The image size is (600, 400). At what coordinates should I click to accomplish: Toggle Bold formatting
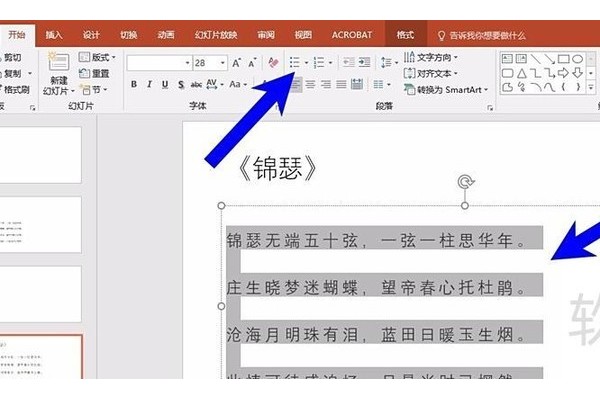134,84
